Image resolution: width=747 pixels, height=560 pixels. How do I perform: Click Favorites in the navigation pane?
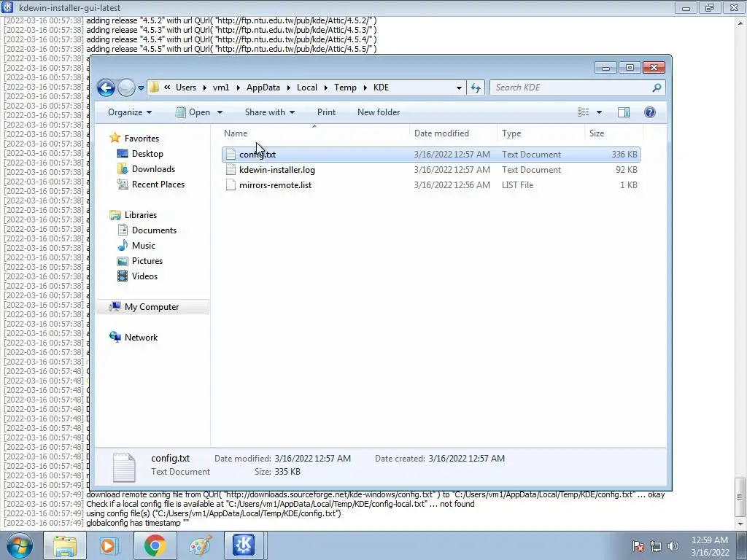coord(142,139)
